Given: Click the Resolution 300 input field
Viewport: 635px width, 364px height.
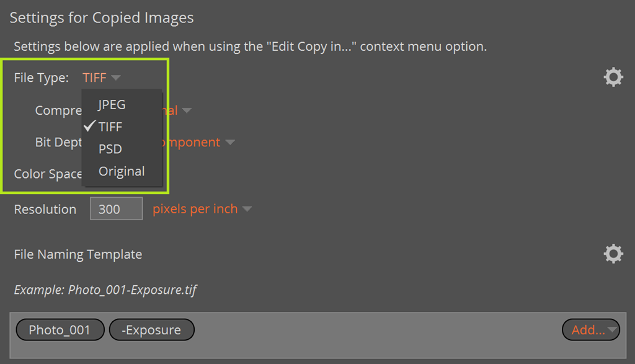Looking at the screenshot, I should coord(116,209).
